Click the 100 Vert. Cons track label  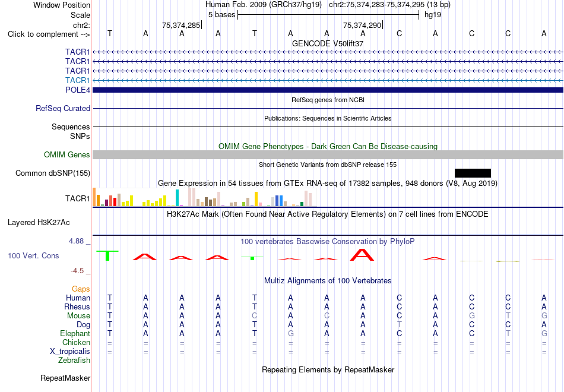33,255
